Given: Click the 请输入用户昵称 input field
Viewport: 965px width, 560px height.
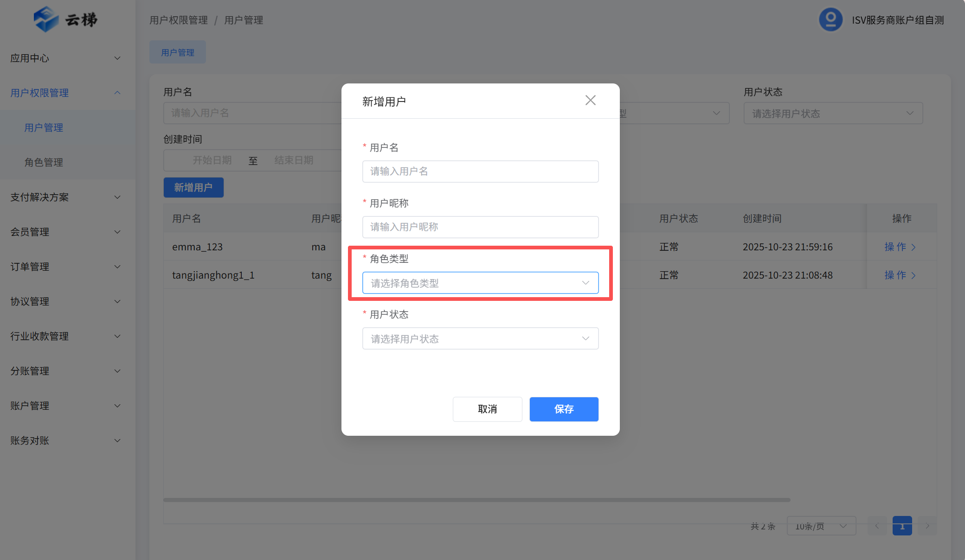Looking at the screenshot, I should point(480,227).
